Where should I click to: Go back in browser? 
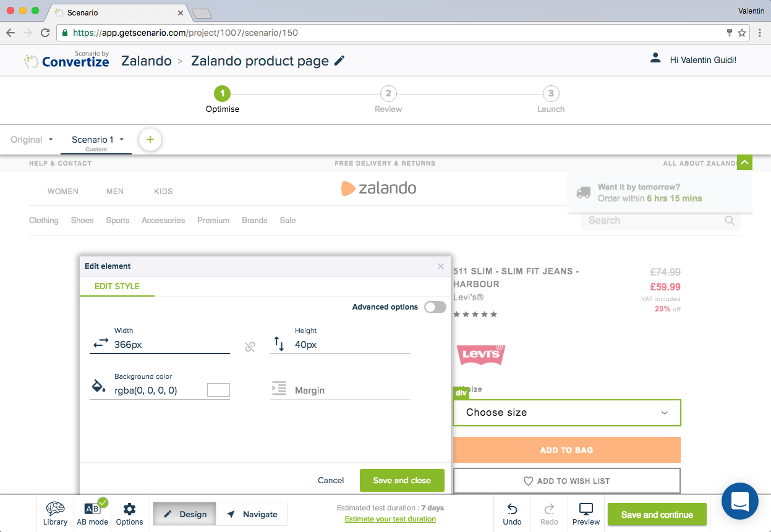click(x=10, y=33)
